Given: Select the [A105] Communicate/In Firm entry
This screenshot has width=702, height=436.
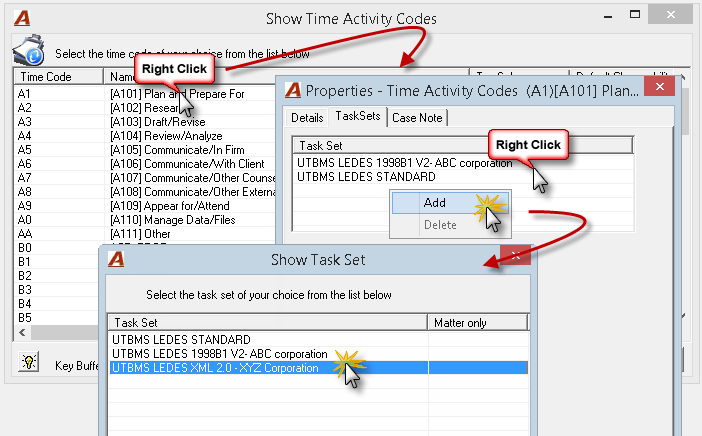Looking at the screenshot, I should [177, 150].
